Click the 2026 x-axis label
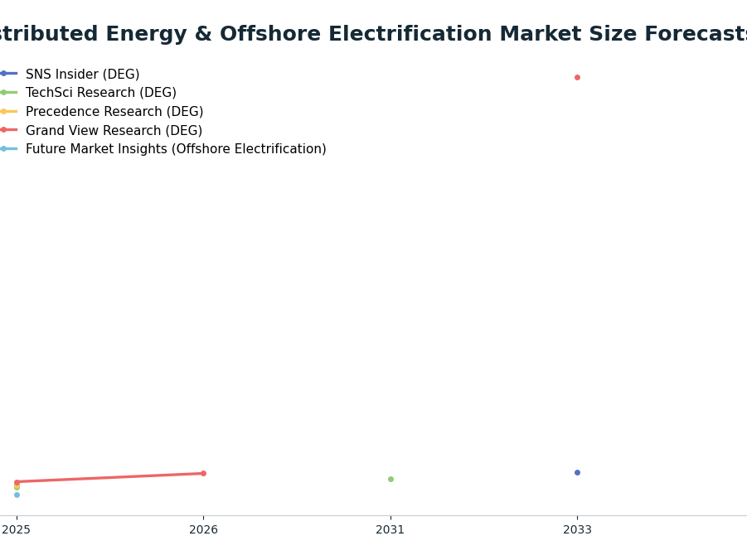The width and height of the screenshot is (747, 560). pyautogui.click(x=203, y=529)
